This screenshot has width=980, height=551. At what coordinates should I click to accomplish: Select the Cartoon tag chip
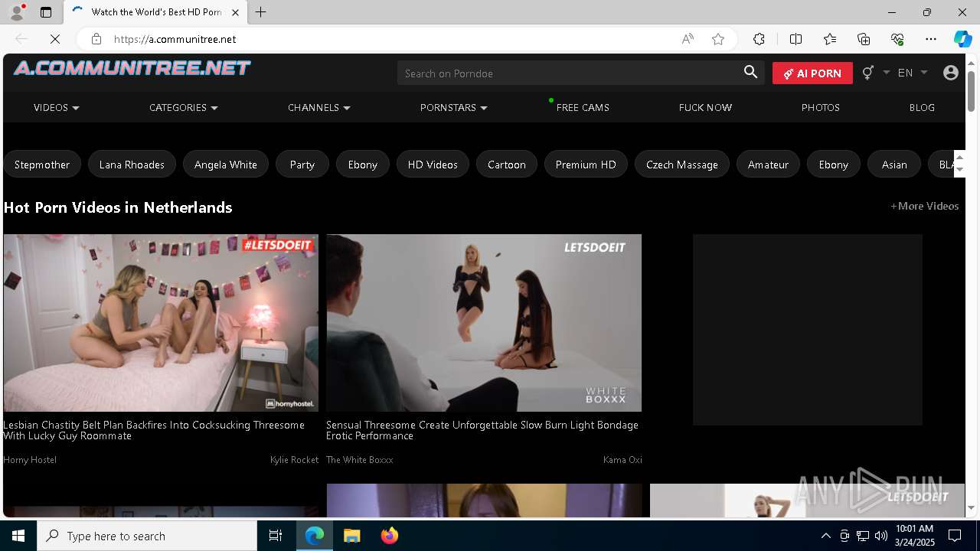[507, 165]
